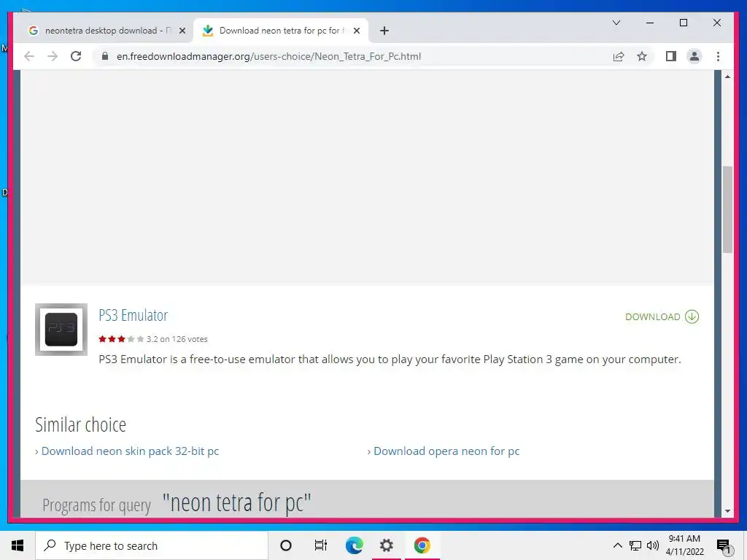
Task: Bookmark this page with star
Action: 642,56
